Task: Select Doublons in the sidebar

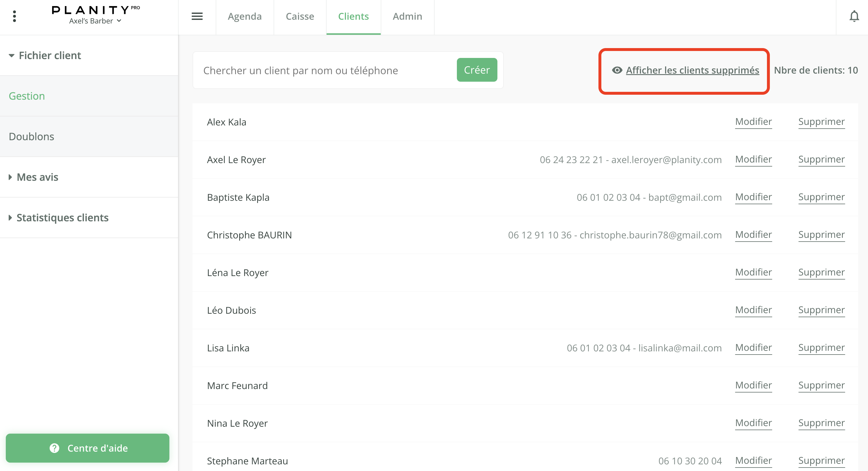Action: point(31,136)
